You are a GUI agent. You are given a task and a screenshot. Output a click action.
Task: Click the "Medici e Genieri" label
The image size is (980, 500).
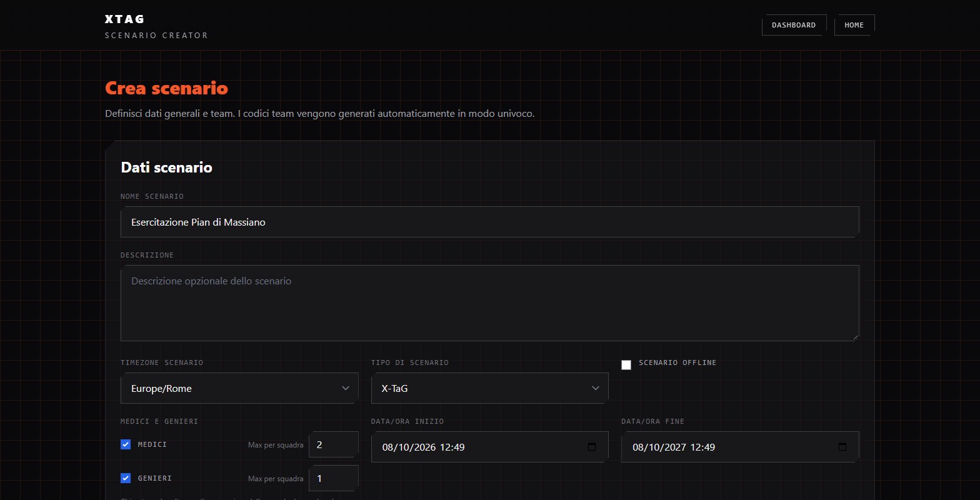pyautogui.click(x=159, y=421)
